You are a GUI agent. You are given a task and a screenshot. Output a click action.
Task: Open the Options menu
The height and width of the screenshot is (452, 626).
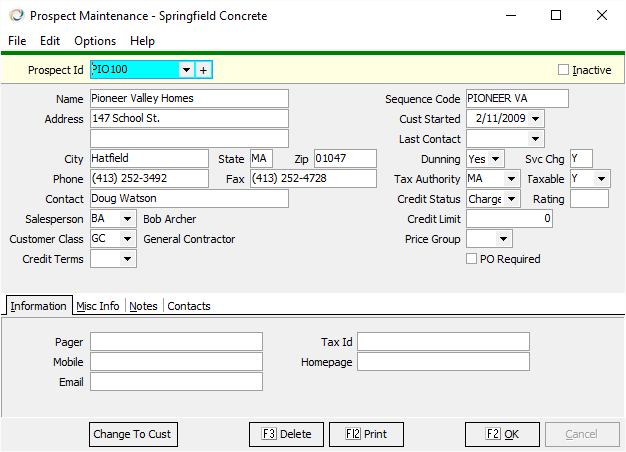(x=95, y=41)
